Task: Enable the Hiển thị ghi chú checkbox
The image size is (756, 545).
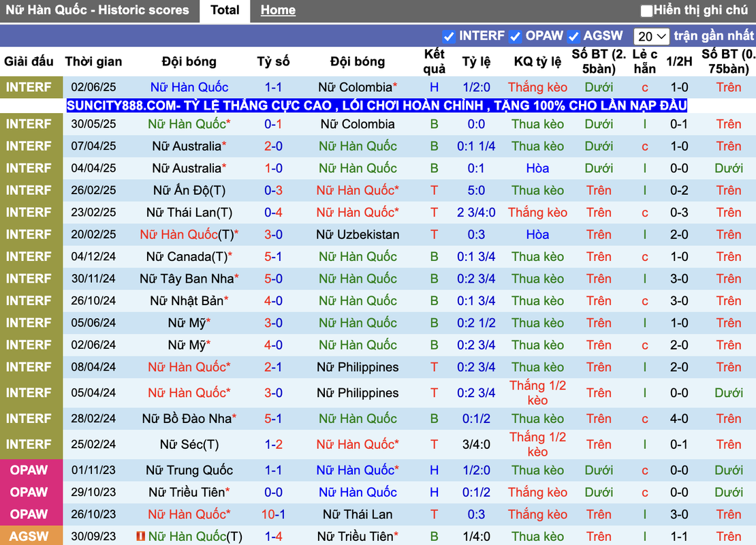Action: click(646, 11)
